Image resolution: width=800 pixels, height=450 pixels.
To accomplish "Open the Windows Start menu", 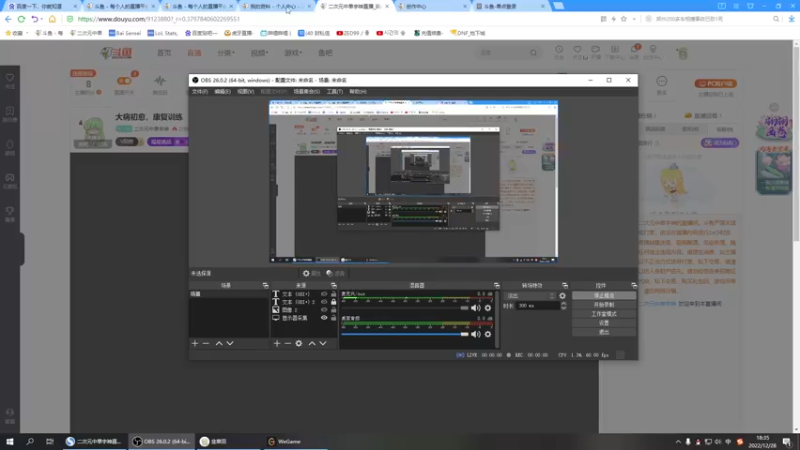I will pos(10,441).
